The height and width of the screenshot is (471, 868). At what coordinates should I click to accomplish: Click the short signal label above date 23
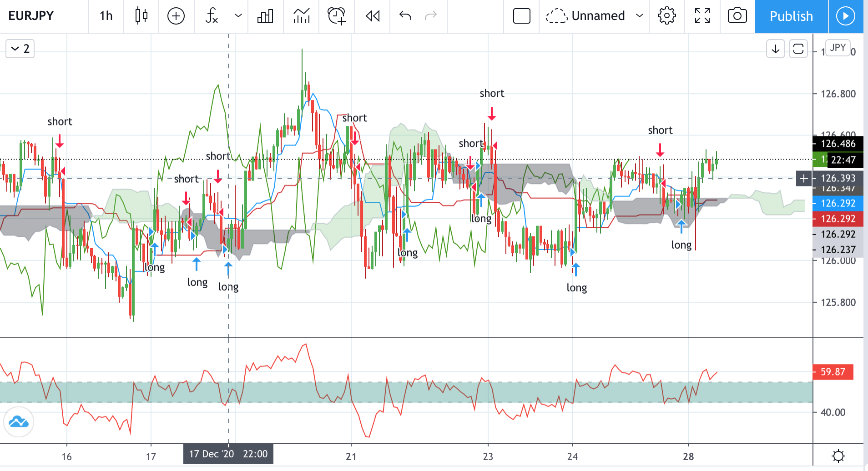click(x=492, y=93)
